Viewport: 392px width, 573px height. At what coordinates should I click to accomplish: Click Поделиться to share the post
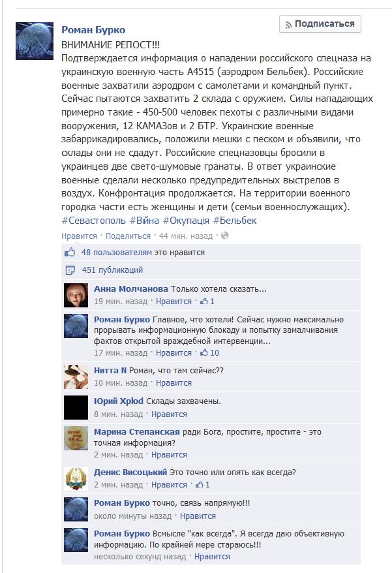128,236
